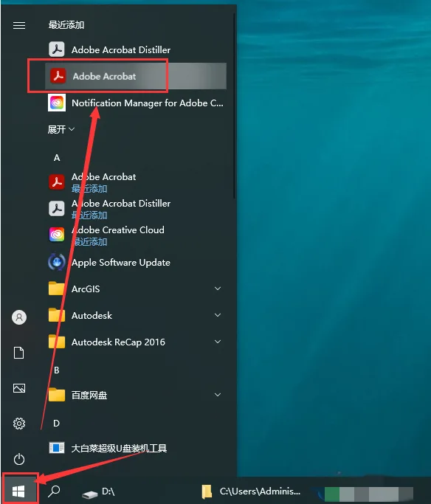Click the letter D section header
Screen dimensions: 431x504
point(57,424)
